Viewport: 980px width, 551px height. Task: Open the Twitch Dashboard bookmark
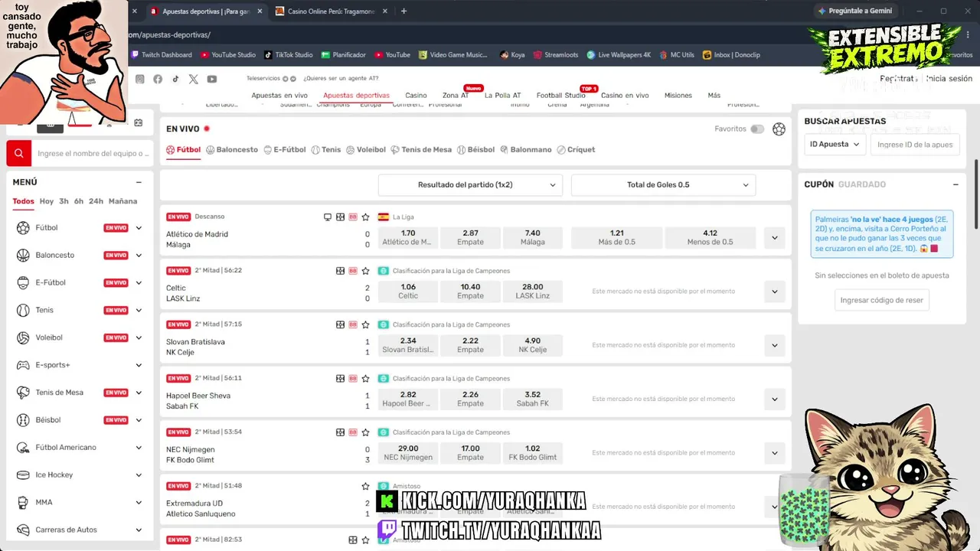pos(162,55)
